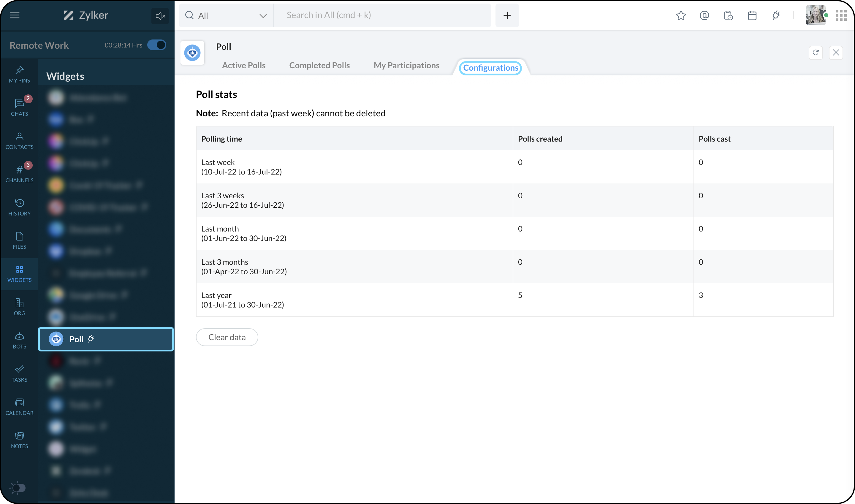Viewport: 855px width, 504px height.
Task: Open the hamburger menu
Action: point(15,15)
